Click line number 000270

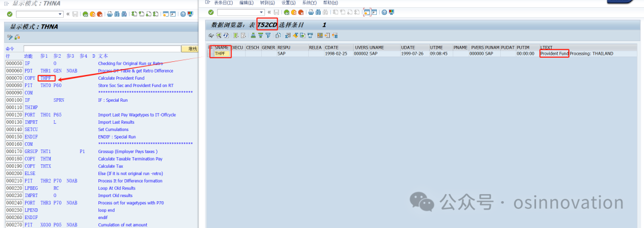(14, 224)
